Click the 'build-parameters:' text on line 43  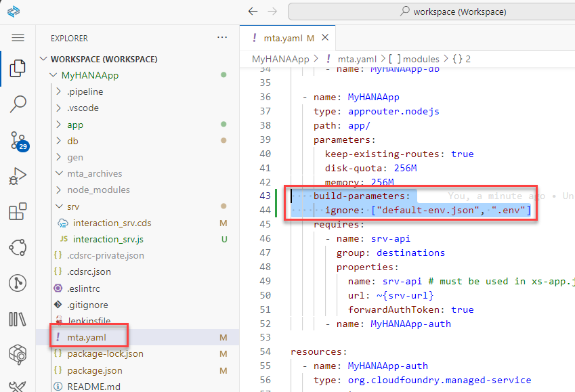tap(362, 196)
